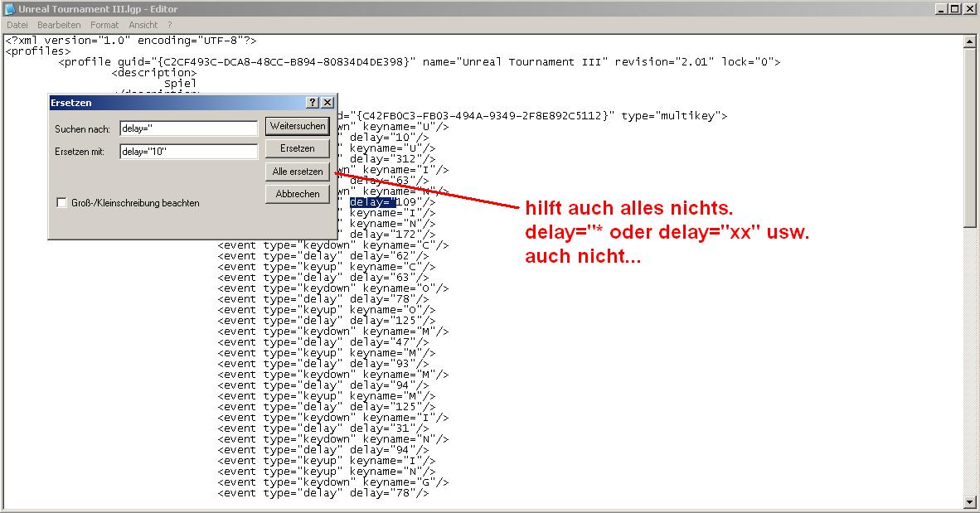980x513 pixels.
Task: Click the line with delay="31"
Action: pyautogui.click(x=323, y=428)
